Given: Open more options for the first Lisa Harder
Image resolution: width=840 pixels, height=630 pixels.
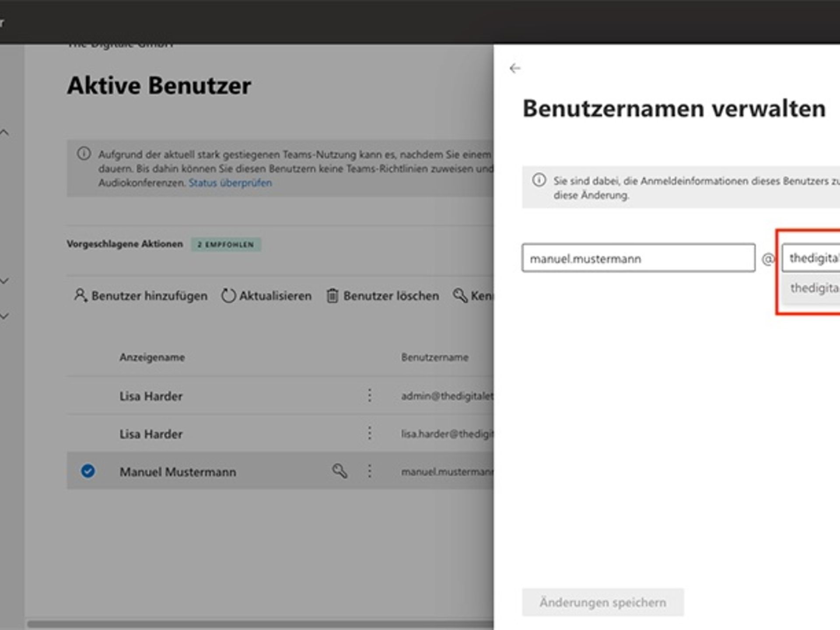Looking at the screenshot, I should click(370, 395).
